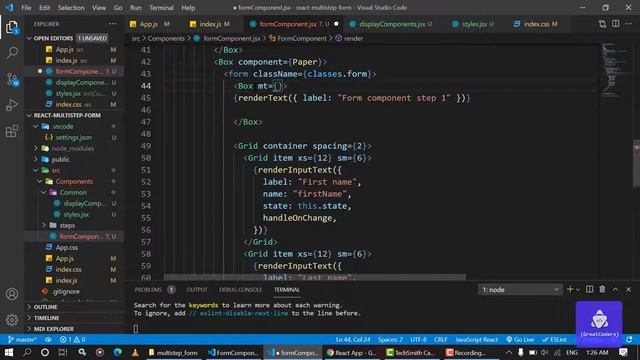
Task: Switch to the Problems panel tab
Action: 149,289
